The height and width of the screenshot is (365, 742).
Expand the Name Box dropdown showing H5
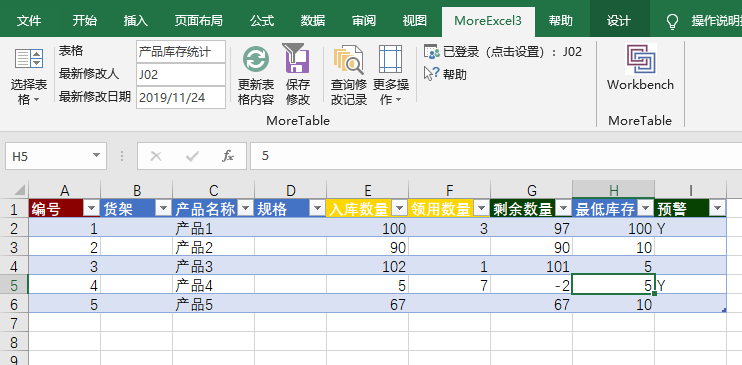click(x=97, y=155)
